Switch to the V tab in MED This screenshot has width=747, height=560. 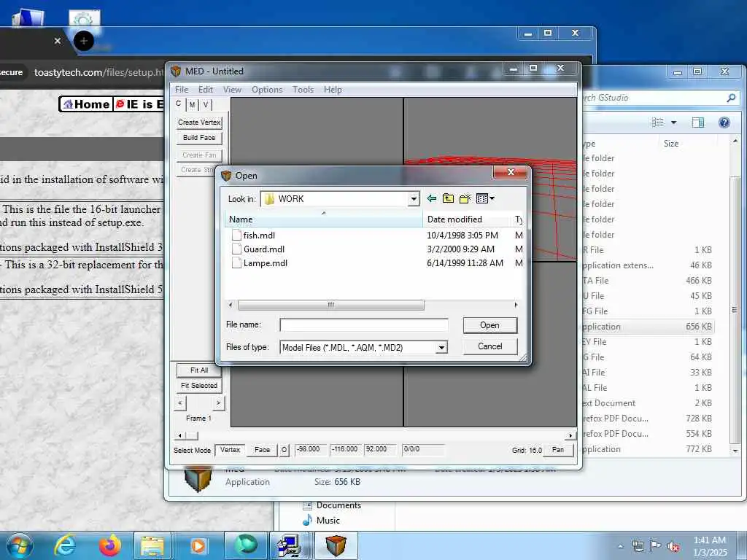205,104
